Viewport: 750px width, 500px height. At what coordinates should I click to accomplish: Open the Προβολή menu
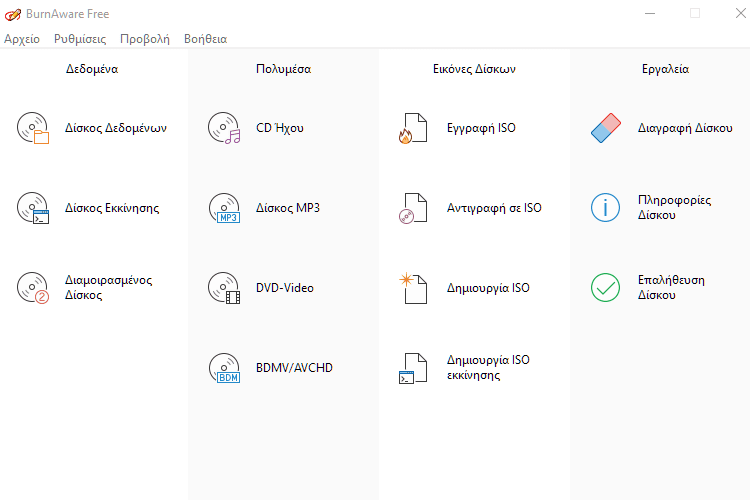145,39
